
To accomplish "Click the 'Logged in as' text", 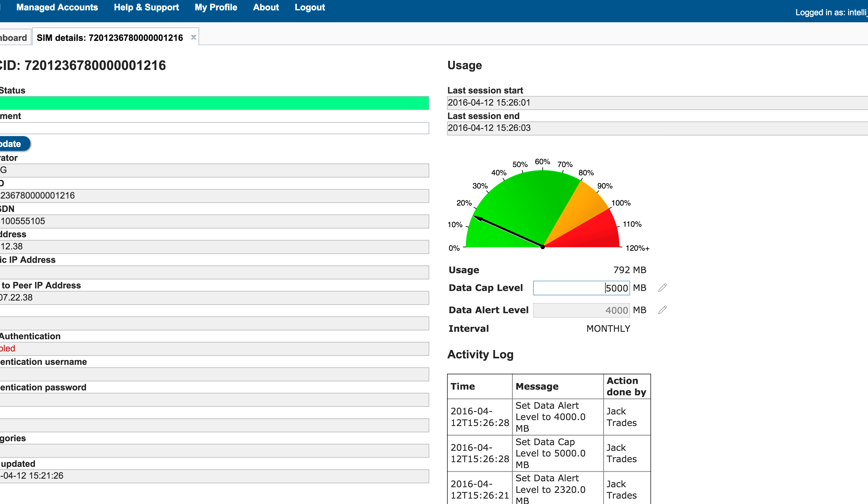I will 832,12.
